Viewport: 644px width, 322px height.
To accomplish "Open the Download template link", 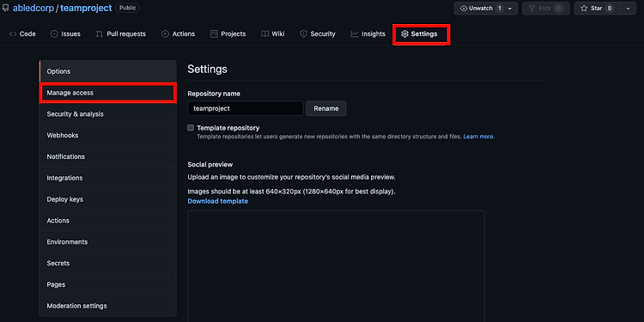I will pos(218,201).
